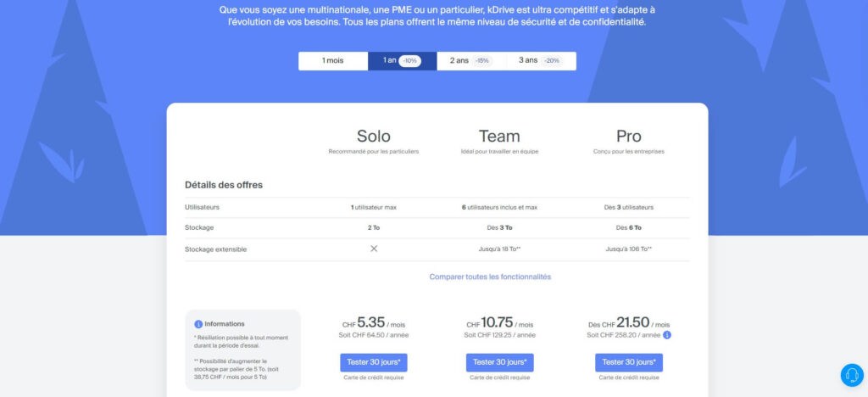Click the Solo plan heading
The image size is (868, 397).
point(374,136)
